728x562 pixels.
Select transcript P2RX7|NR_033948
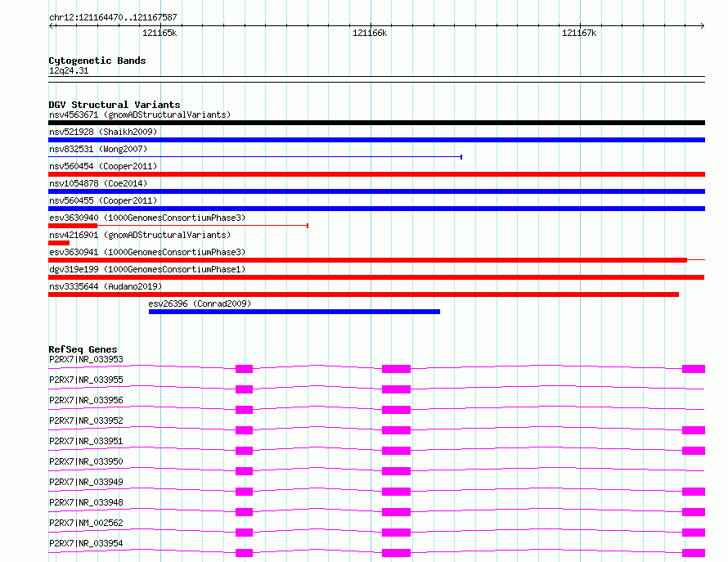coord(86,502)
